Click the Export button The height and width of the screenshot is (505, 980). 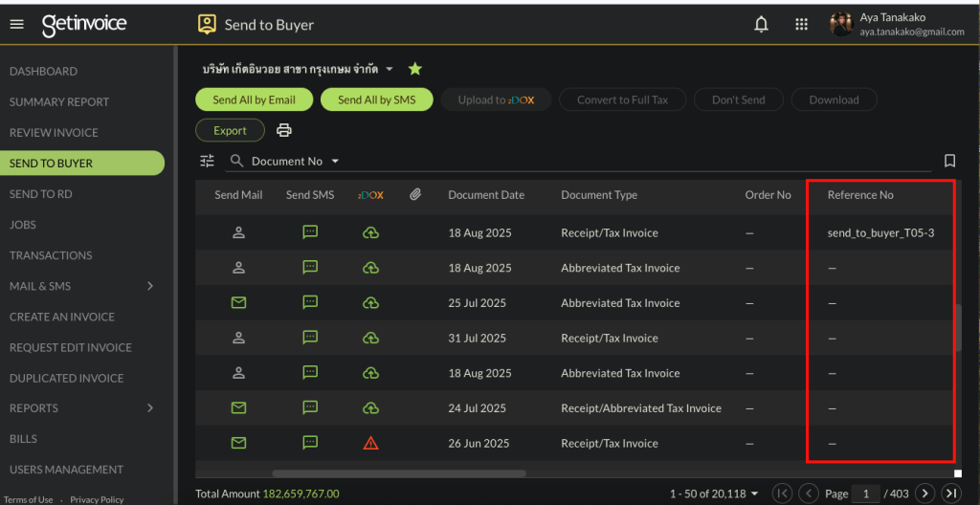(x=230, y=130)
